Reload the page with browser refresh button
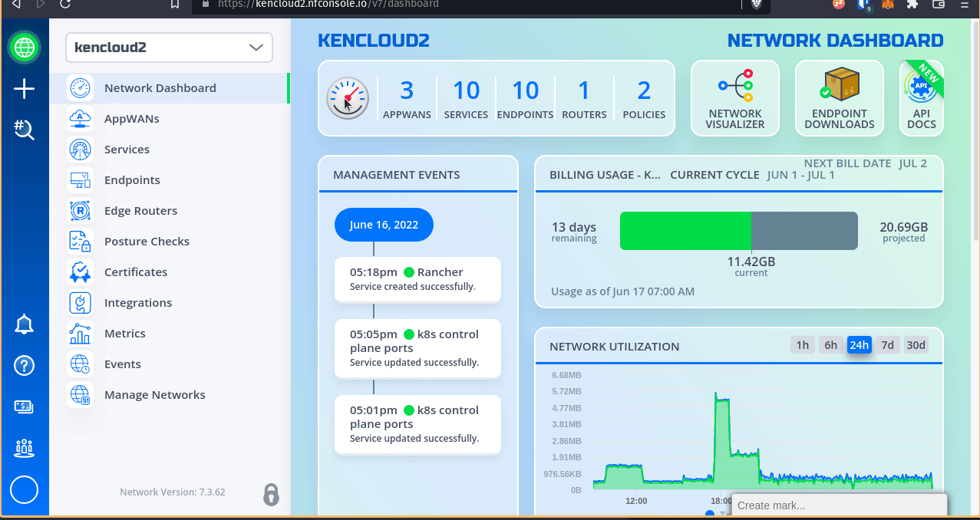This screenshot has height=520, width=980. click(x=65, y=4)
